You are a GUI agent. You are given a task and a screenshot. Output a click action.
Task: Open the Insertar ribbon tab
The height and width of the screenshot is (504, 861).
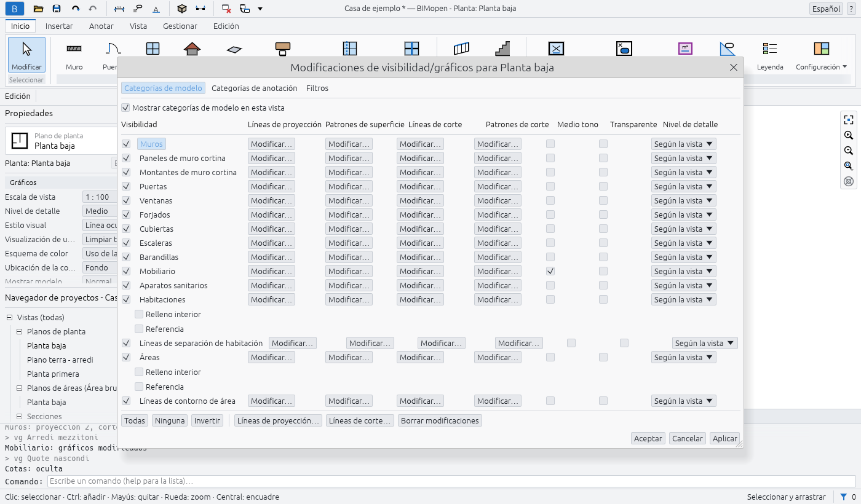59,26
